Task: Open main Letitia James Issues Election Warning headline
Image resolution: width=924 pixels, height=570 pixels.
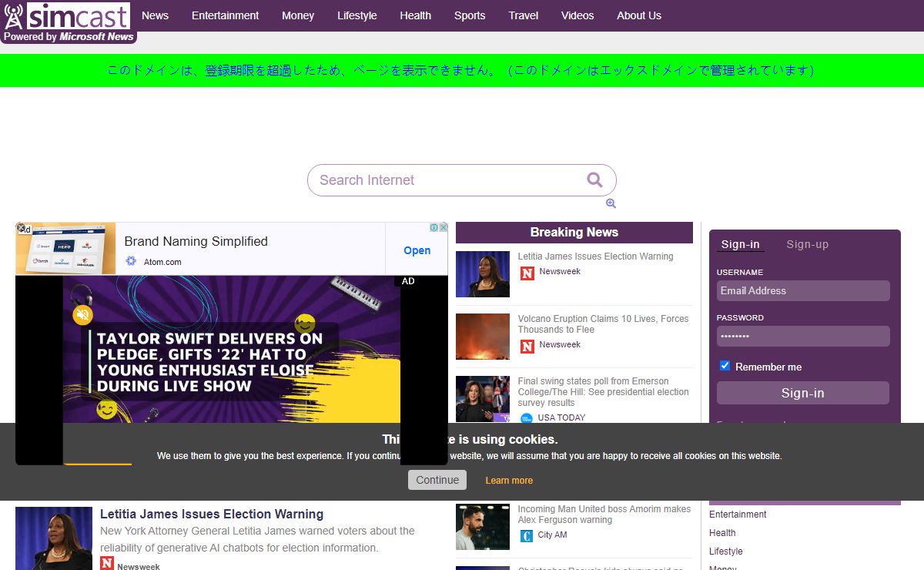Action: pyautogui.click(x=212, y=514)
